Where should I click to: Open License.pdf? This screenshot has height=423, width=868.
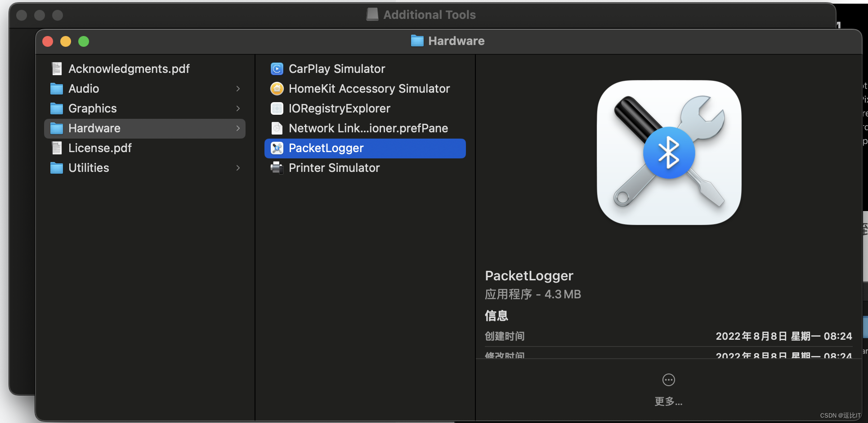coord(100,148)
